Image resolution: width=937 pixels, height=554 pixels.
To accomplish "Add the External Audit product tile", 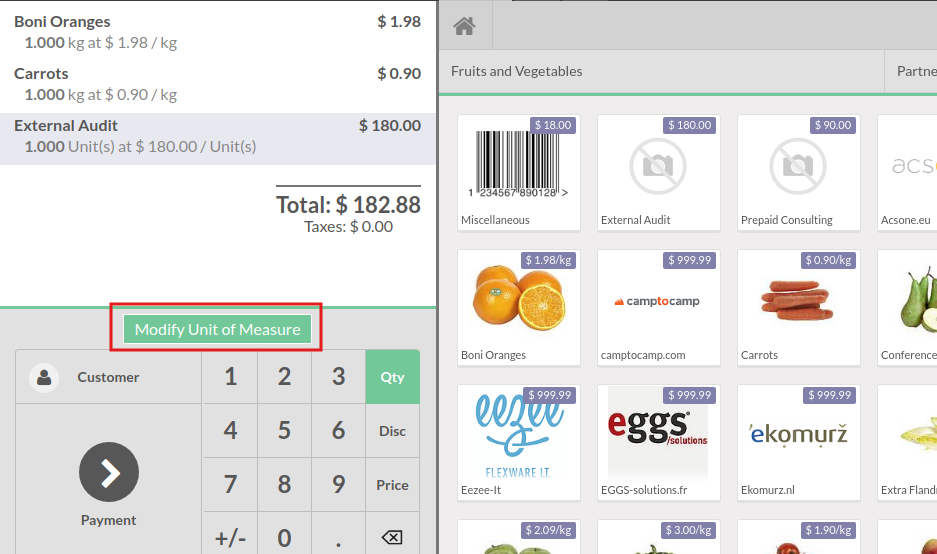I will click(x=658, y=172).
